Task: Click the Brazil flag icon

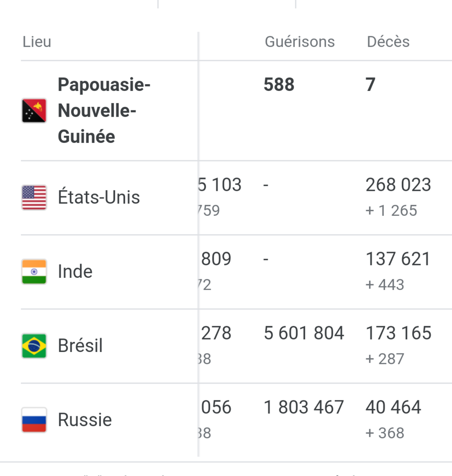Action: pos(34,346)
